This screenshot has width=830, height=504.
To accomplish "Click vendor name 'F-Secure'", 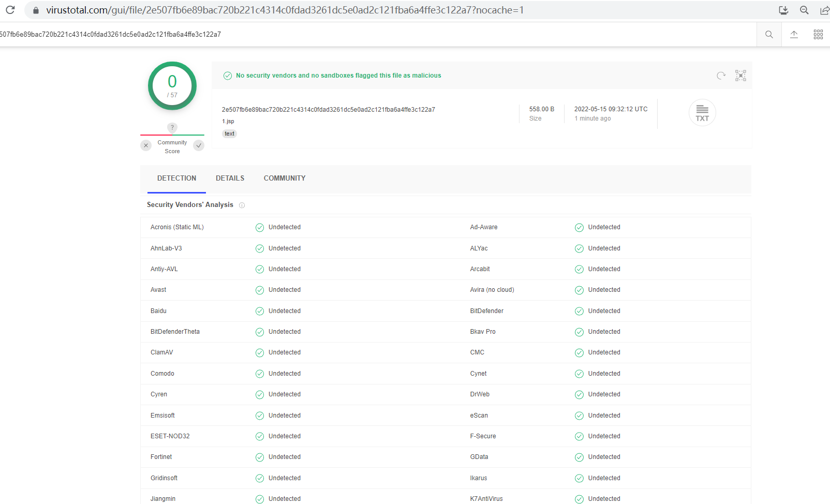I will pyautogui.click(x=483, y=436).
